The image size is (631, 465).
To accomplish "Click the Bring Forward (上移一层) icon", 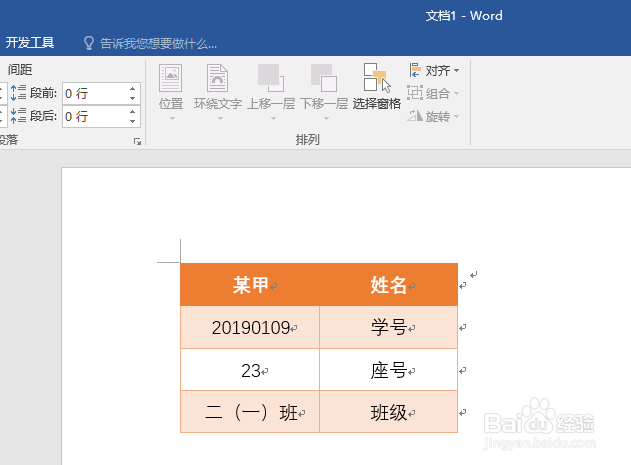I will coord(271,78).
